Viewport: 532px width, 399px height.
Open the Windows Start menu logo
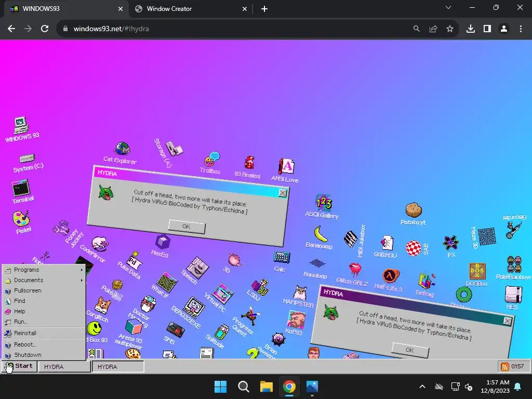pos(220,387)
